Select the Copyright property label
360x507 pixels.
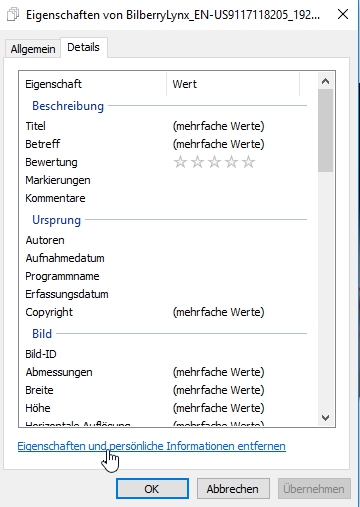click(49, 312)
